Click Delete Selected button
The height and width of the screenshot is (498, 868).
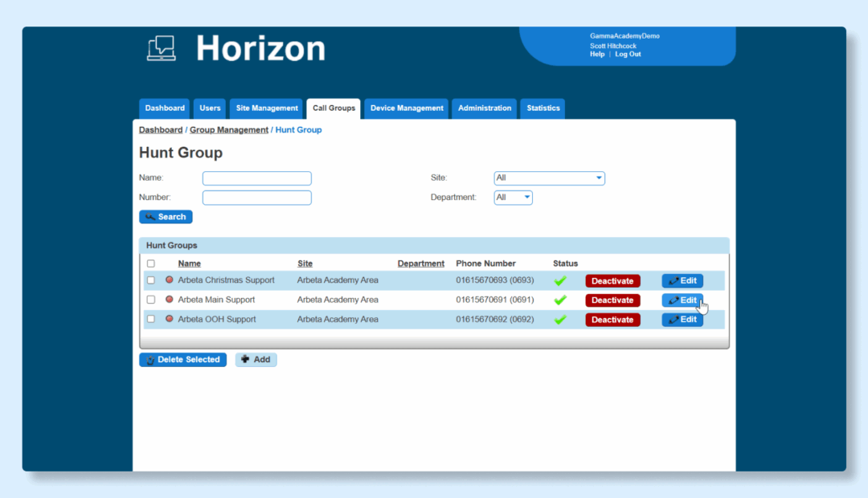182,360
